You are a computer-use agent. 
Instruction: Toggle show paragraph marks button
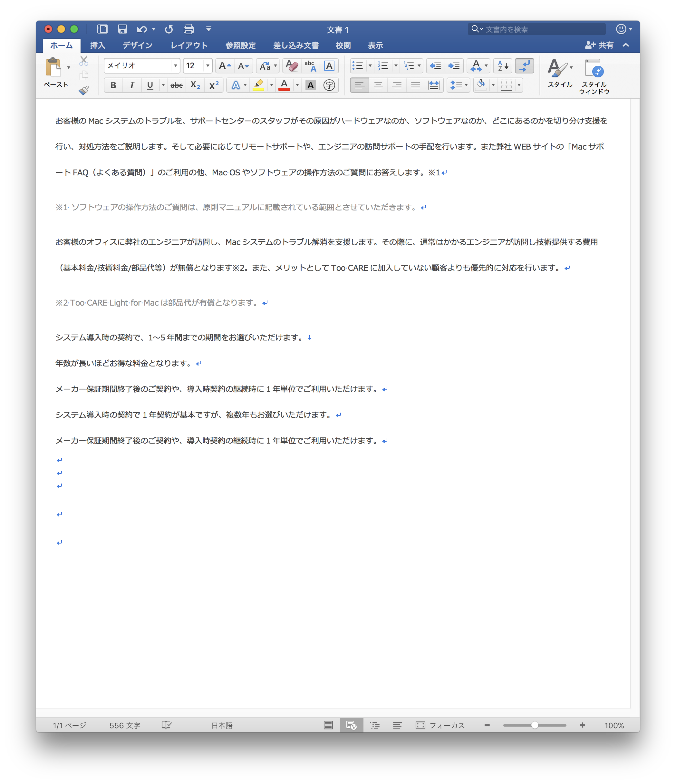[x=524, y=66]
